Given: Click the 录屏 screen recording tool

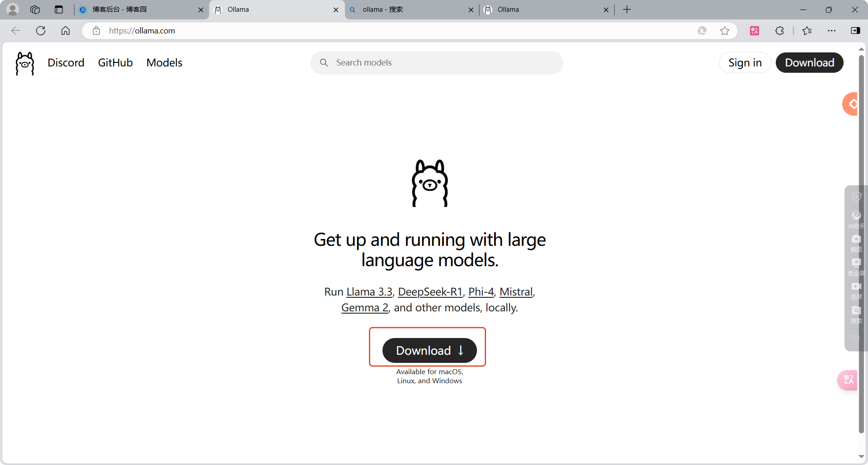Looking at the screenshot, I should click(856, 291).
